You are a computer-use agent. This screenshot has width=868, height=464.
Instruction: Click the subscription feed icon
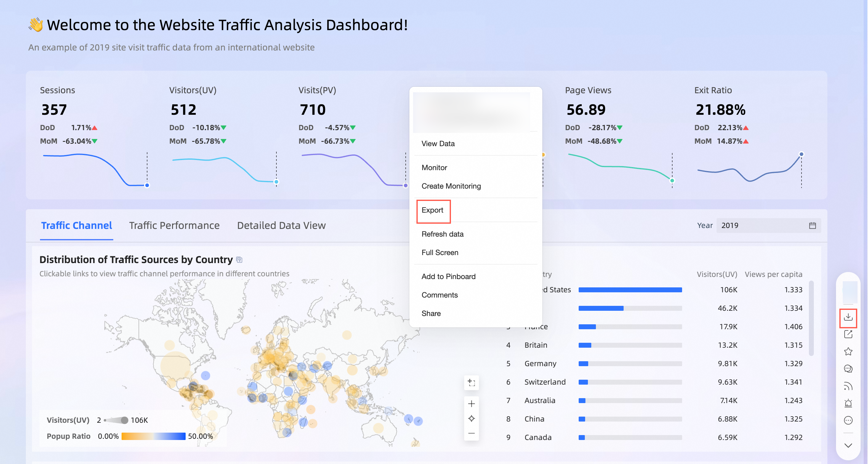coord(848,386)
